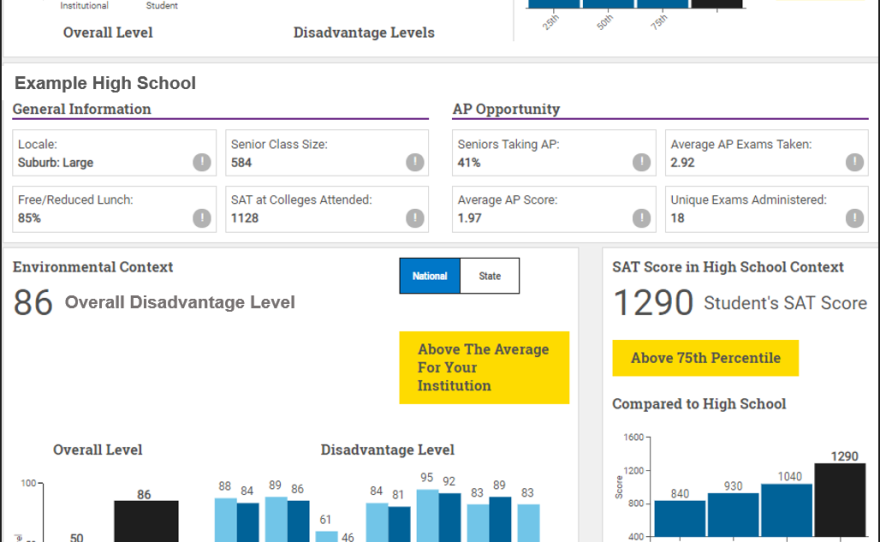Image resolution: width=880 pixels, height=542 pixels.
Task: Click info icon for Average AP Exams Taken
Action: pos(855,162)
